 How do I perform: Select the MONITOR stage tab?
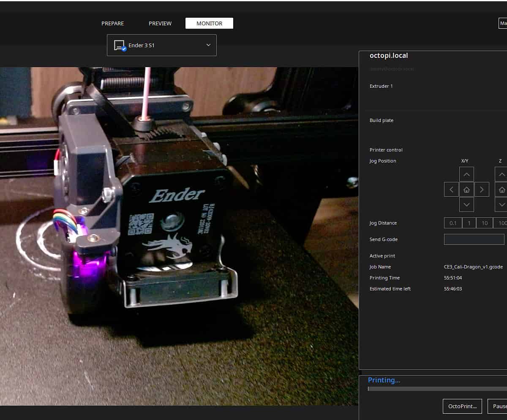(209, 23)
